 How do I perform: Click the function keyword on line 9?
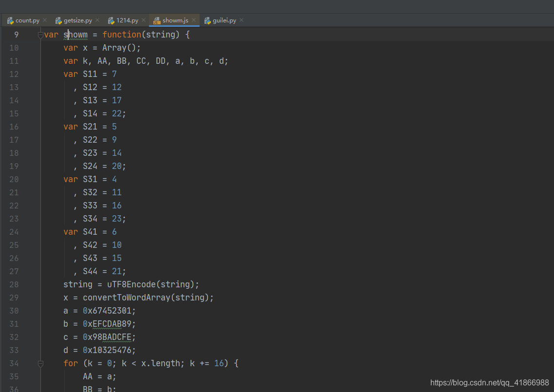tap(122, 35)
